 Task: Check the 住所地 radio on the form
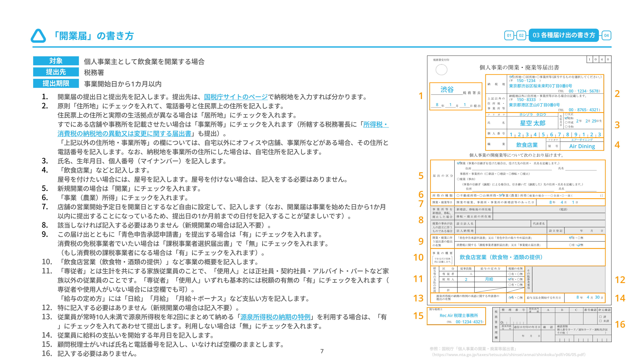(x=511, y=77)
